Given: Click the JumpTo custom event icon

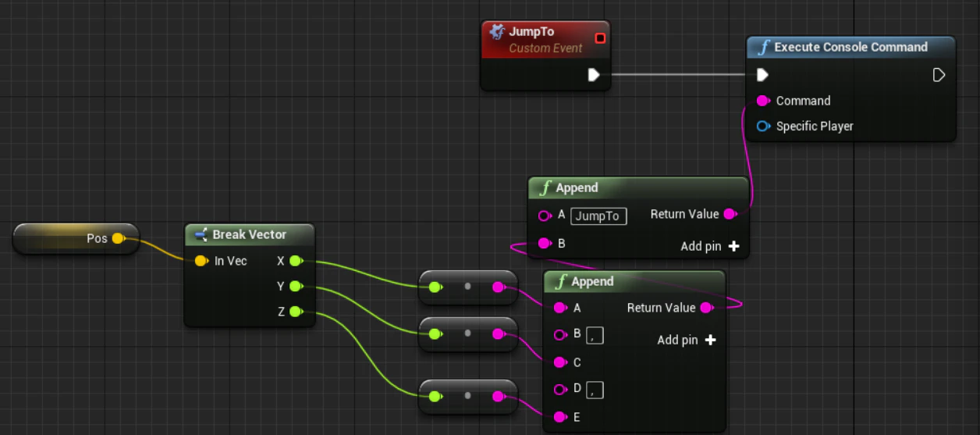Looking at the screenshot, I should (496, 33).
